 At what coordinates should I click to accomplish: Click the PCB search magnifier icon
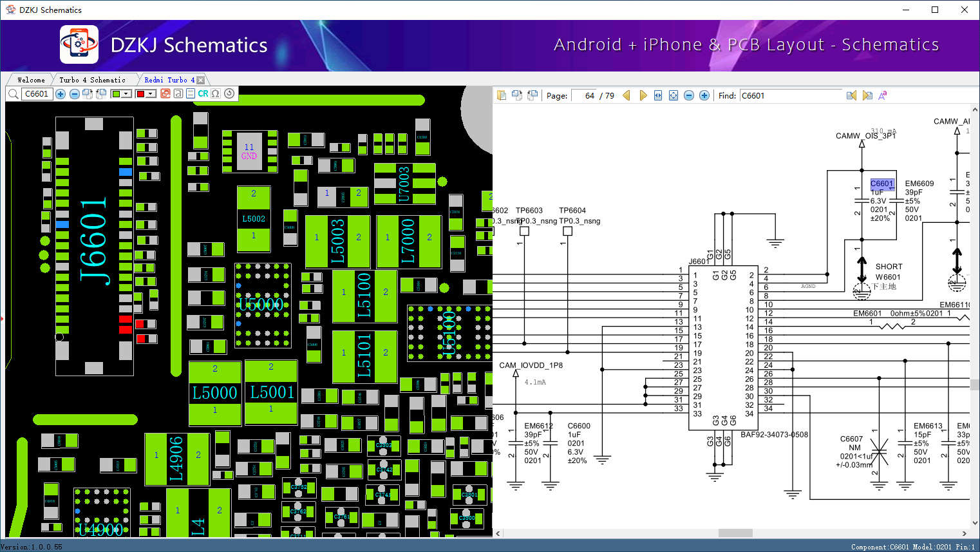click(x=13, y=94)
